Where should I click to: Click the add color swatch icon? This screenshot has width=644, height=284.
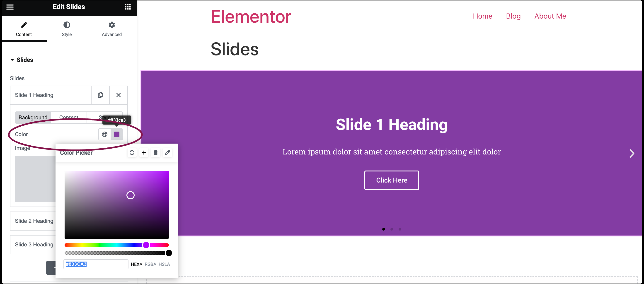144,152
